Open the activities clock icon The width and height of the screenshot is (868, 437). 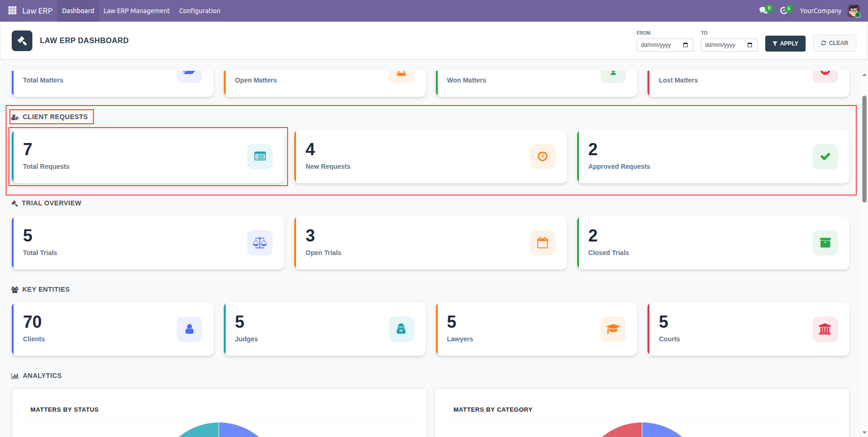[784, 10]
